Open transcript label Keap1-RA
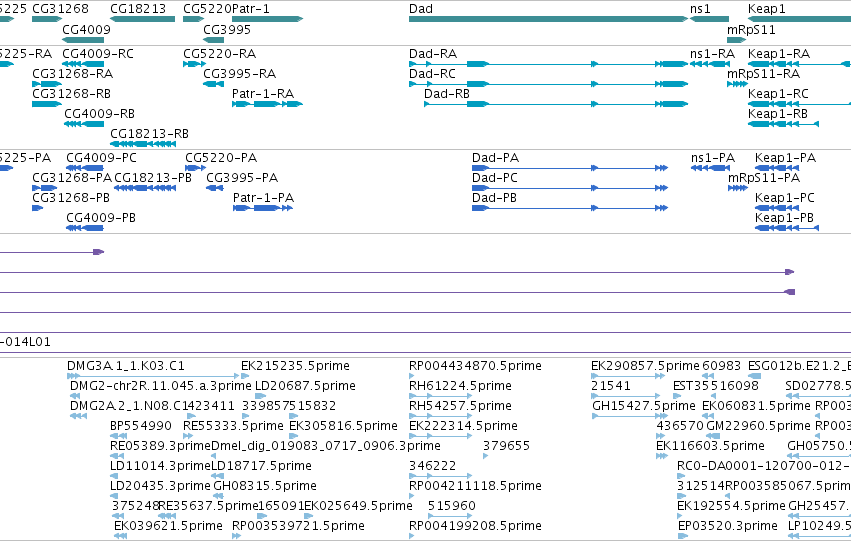The width and height of the screenshot is (851, 541). [x=779, y=54]
